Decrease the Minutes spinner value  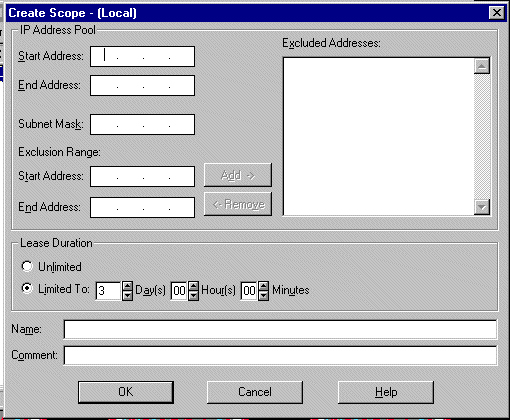(x=263, y=295)
